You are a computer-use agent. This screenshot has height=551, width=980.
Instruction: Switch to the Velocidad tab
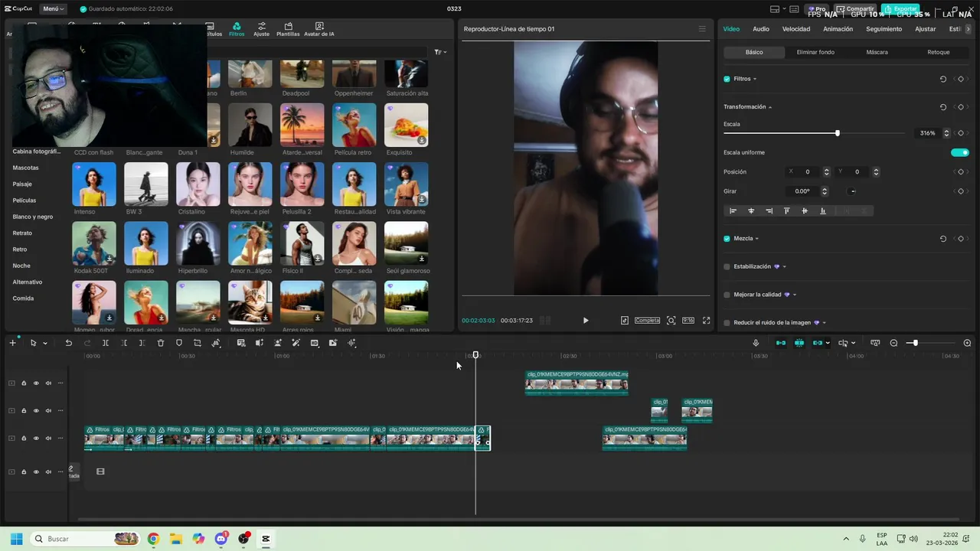coord(796,29)
